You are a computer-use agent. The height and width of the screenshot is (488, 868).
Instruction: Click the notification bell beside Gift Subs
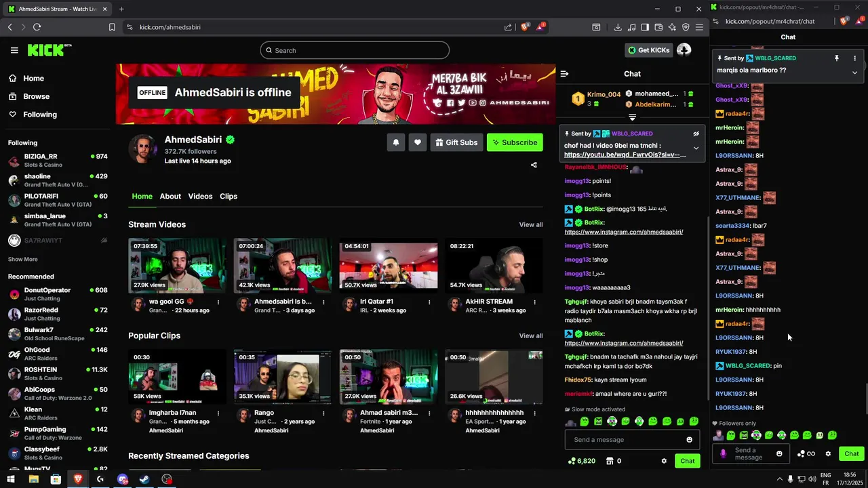point(396,142)
